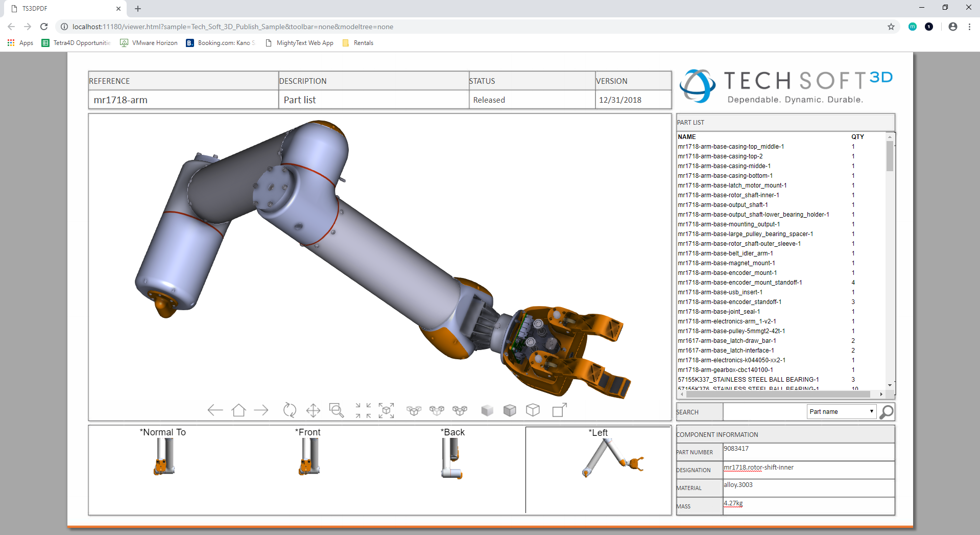Choose the solid shaded cube rendering
980x535 pixels.
[x=487, y=410]
